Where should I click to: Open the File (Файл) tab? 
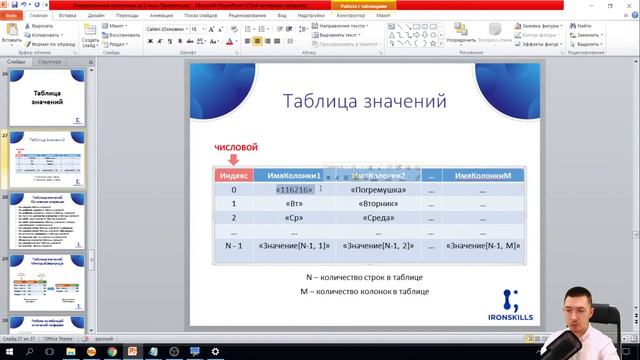pos(11,16)
